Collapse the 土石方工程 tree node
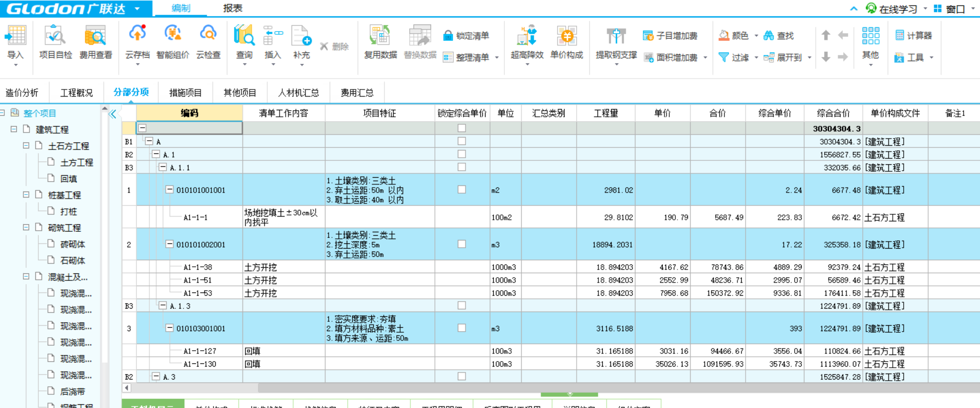The width and height of the screenshot is (980, 408). tap(26, 146)
